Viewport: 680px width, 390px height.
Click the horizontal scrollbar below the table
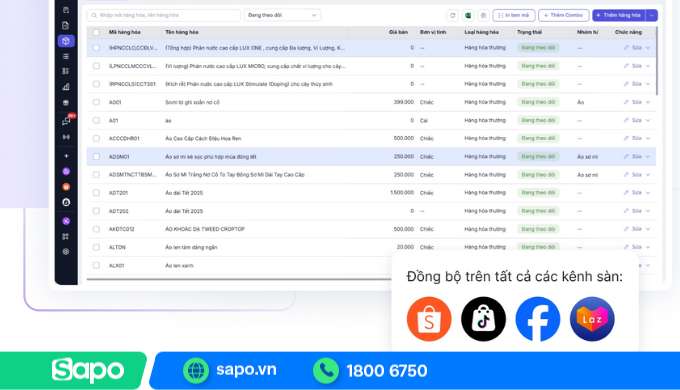[239, 279]
